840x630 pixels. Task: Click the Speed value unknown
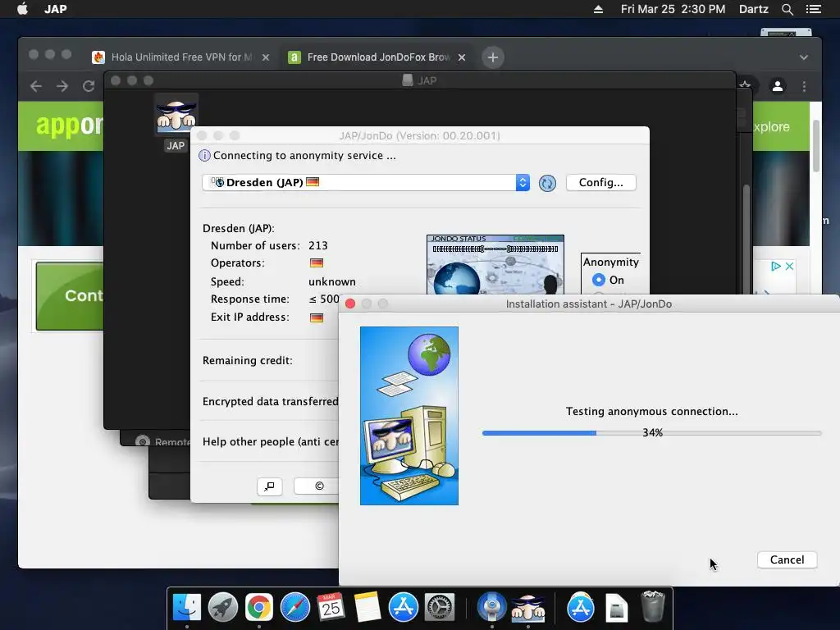(331, 282)
